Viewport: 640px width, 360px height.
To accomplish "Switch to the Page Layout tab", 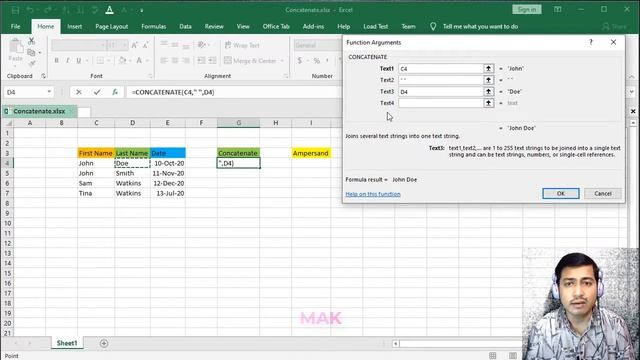I will (111, 27).
